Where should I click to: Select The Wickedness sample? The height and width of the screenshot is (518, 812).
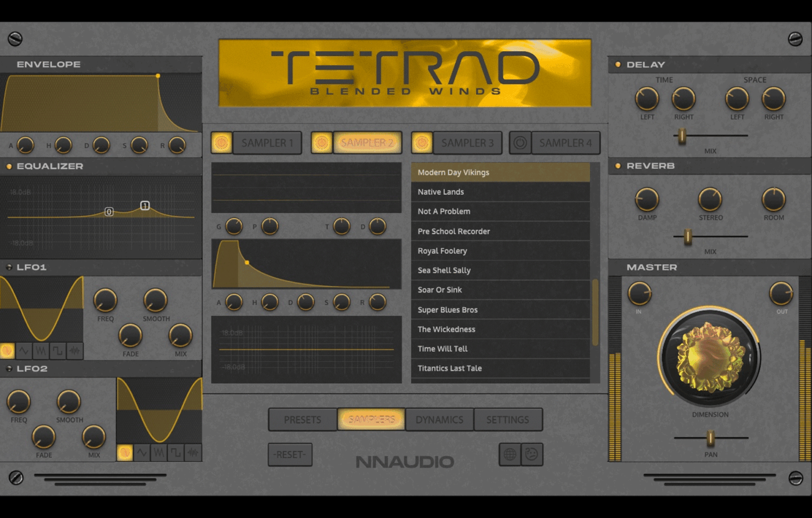[500, 329]
